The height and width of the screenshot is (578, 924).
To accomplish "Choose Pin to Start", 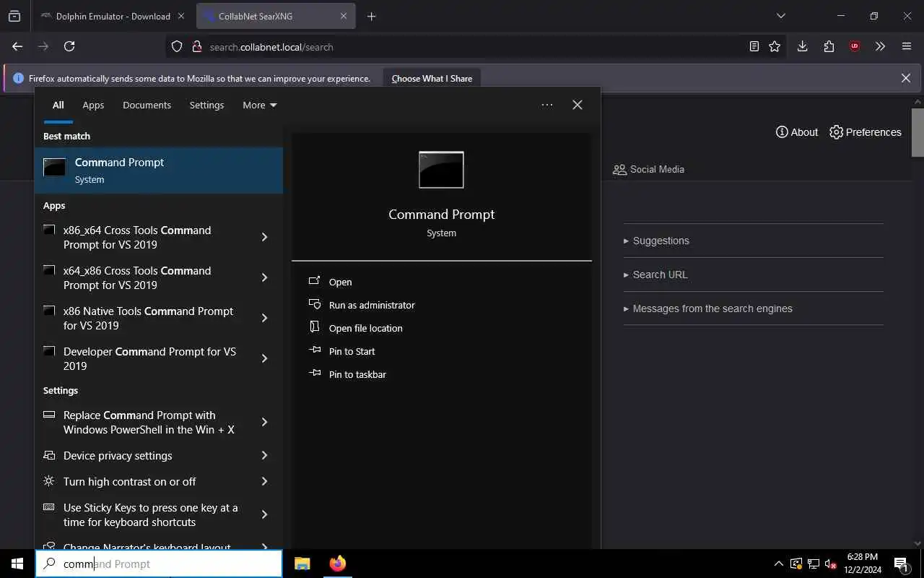I will pos(352,351).
